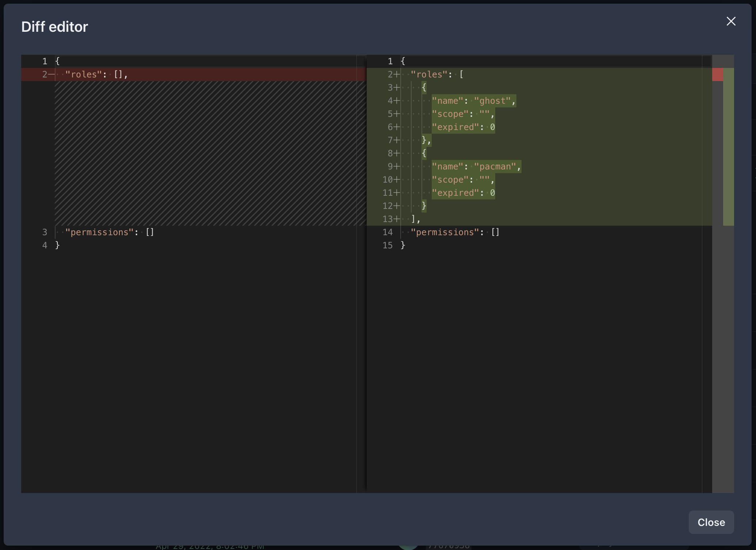Viewport: 756px width, 550px height.
Task: Click "expired": 0 on line 6
Action: 463,127
